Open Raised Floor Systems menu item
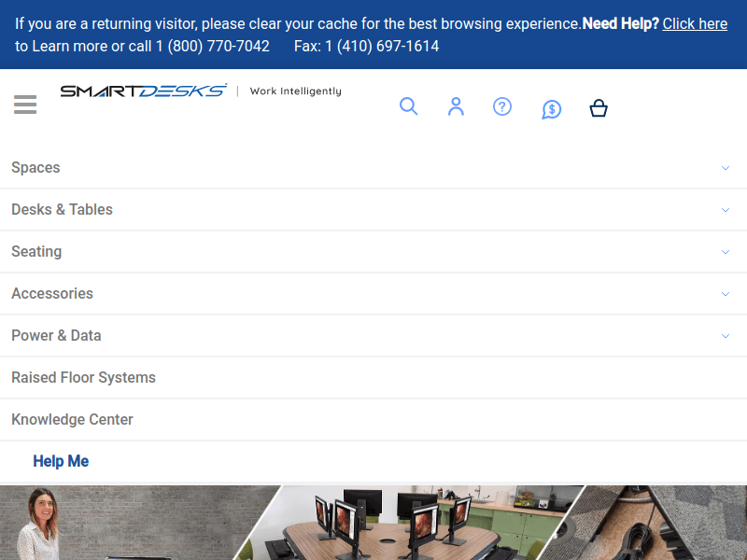The width and height of the screenshot is (747, 560). click(x=83, y=377)
